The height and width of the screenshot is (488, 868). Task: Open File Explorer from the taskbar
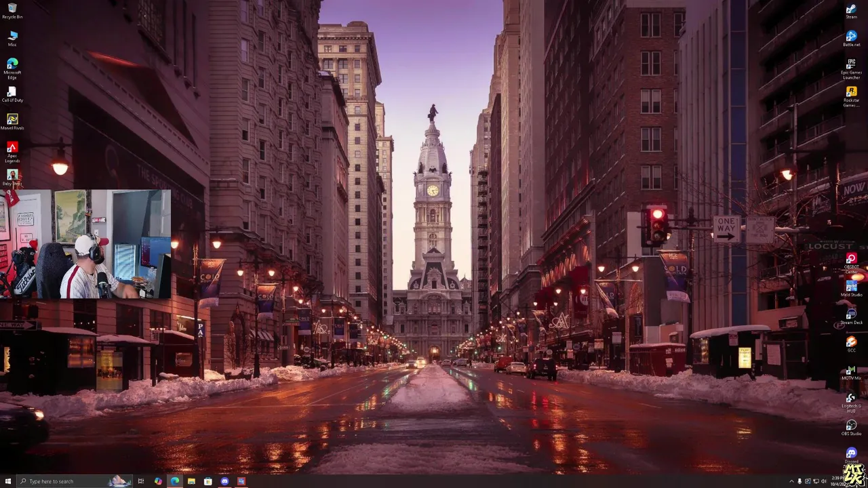[x=191, y=481]
